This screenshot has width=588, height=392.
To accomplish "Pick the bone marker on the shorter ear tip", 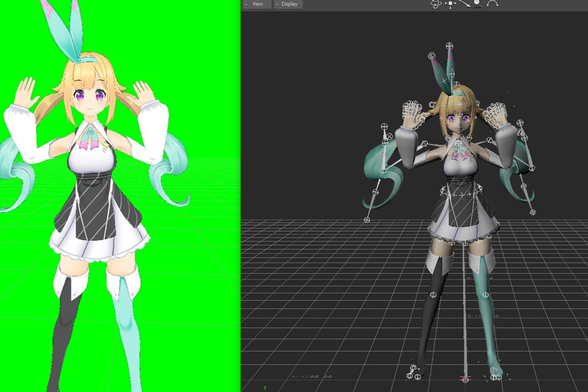I will [x=431, y=56].
